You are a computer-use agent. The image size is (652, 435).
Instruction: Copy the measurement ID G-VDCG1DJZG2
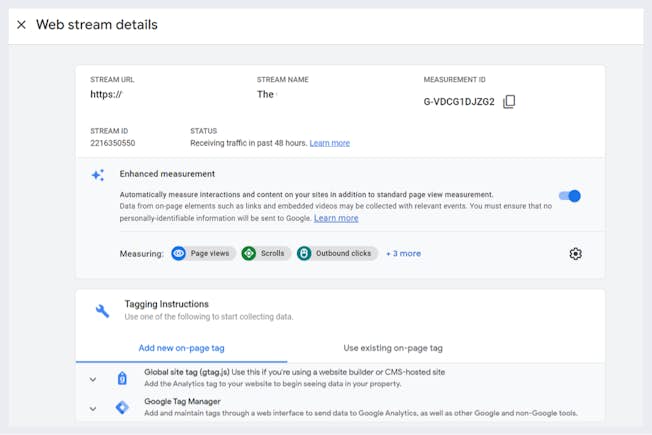click(509, 101)
